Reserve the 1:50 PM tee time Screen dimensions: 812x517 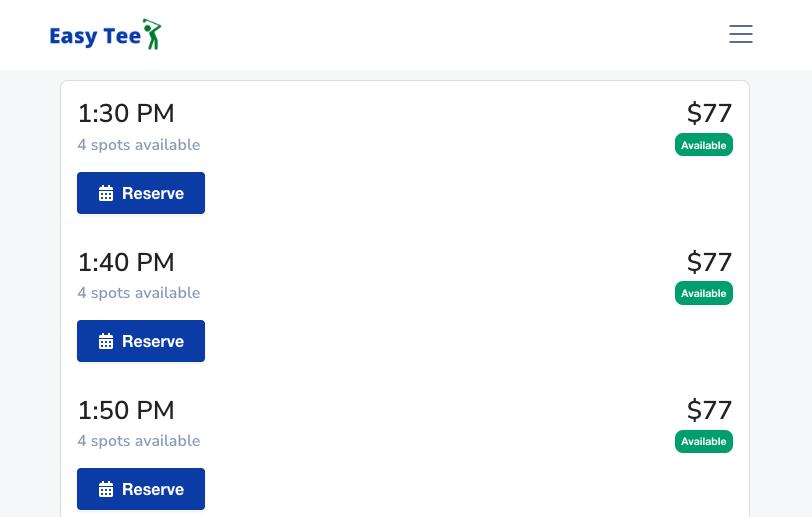pyautogui.click(x=141, y=490)
